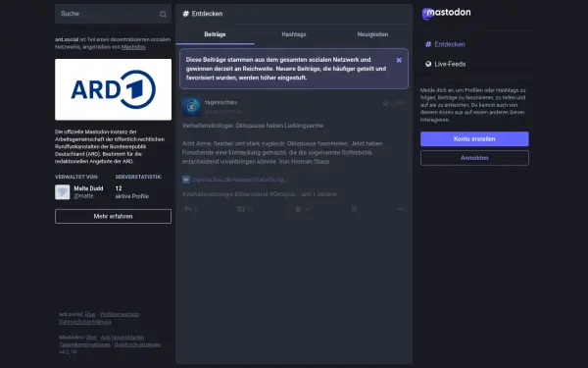Screen dimensions: 588x368
Task: Click the Live-Feeds globe icon
Action: [428, 64]
